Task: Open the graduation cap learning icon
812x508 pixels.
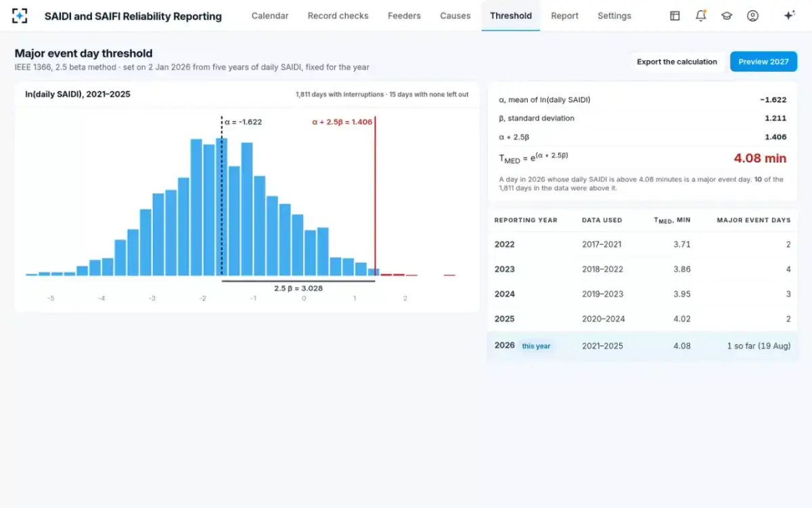Action: click(727, 16)
